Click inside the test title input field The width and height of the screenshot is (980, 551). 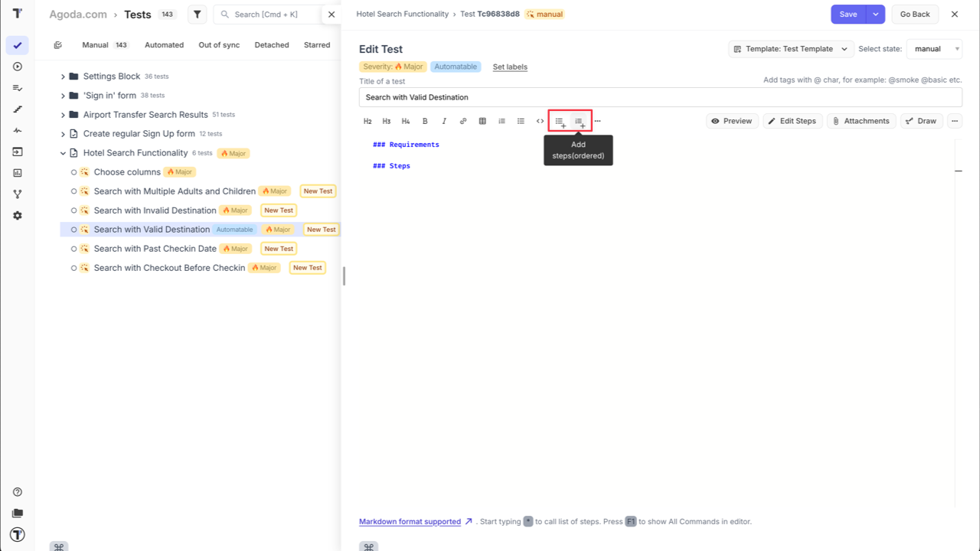coord(658,97)
